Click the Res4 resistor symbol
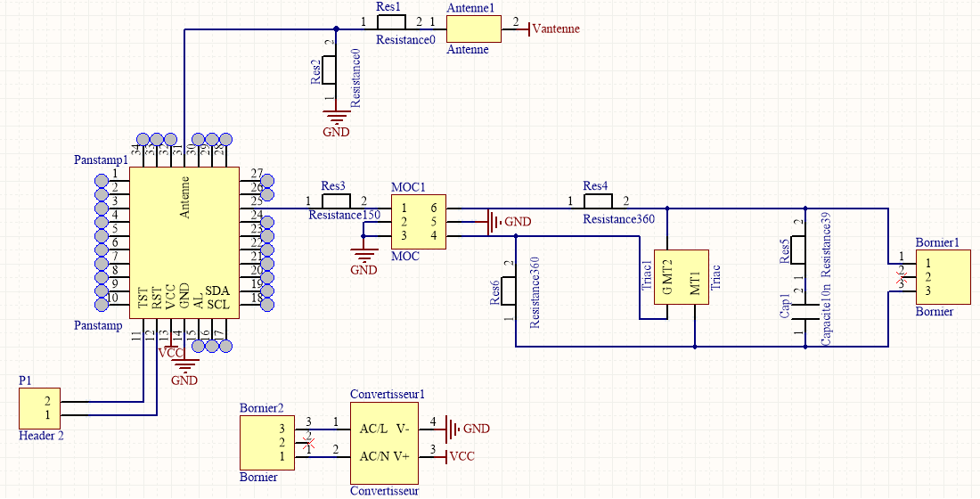Image resolution: width=980 pixels, height=499 pixels. point(595,200)
